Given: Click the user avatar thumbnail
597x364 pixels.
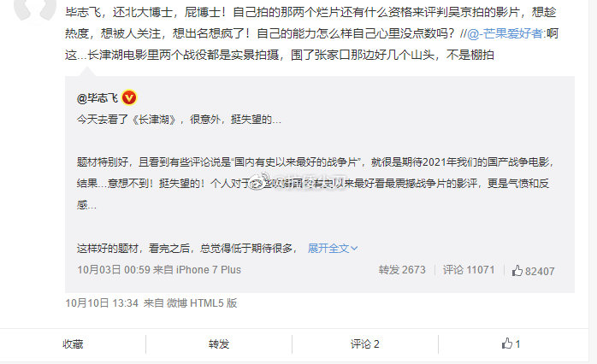Looking at the screenshot, I should pos(35,9).
